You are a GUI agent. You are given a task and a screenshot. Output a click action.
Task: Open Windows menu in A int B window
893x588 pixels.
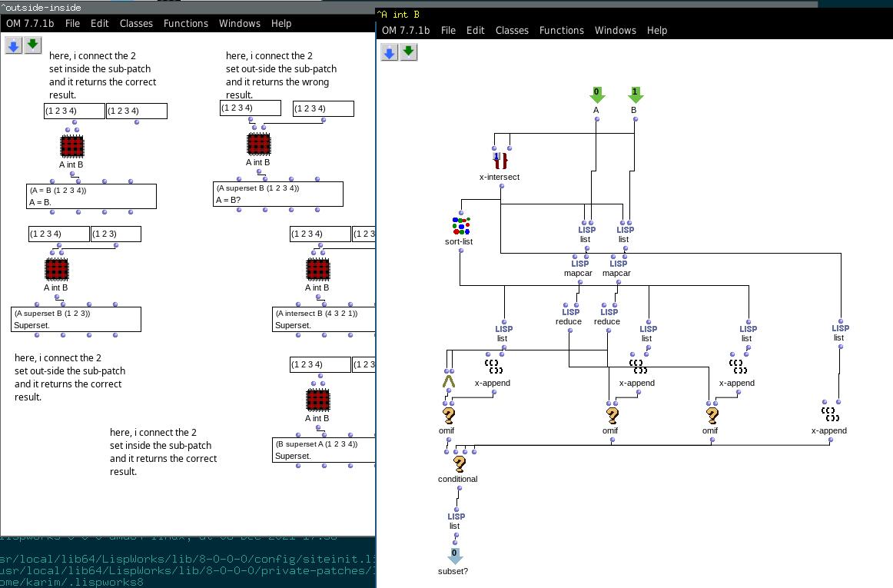615,30
